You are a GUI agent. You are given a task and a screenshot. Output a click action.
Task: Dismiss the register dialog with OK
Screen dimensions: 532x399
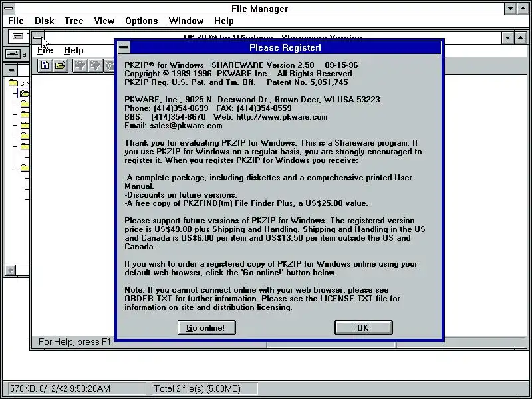pyautogui.click(x=363, y=327)
